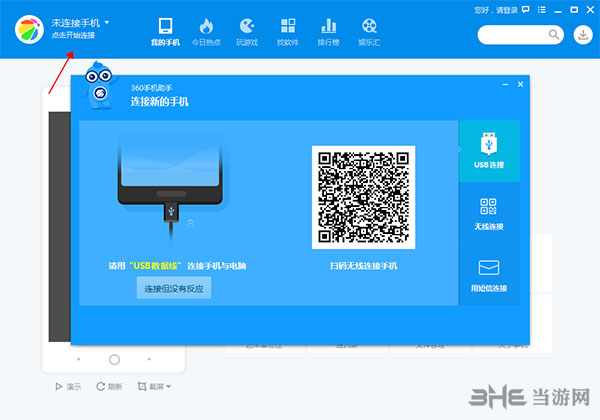Click the 刷新 refresh button
The height and width of the screenshot is (420, 600).
[x=109, y=386]
